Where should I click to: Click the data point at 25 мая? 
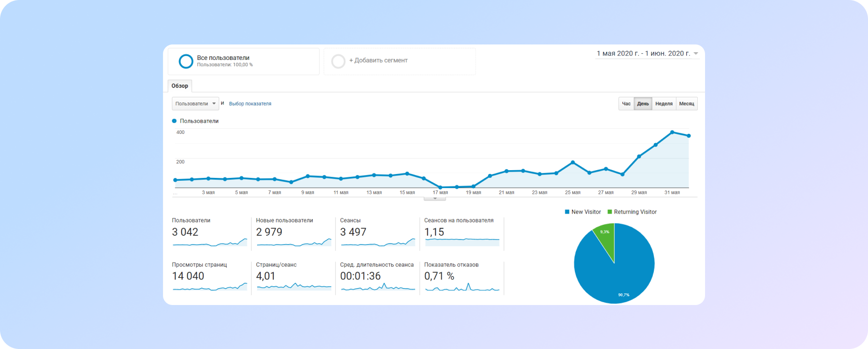pos(573,162)
